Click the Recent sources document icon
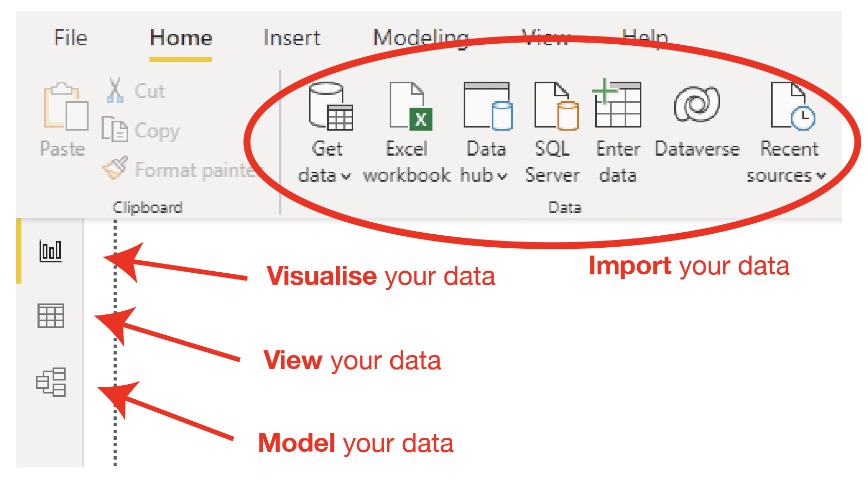This screenshot has height=482, width=868. click(x=792, y=106)
